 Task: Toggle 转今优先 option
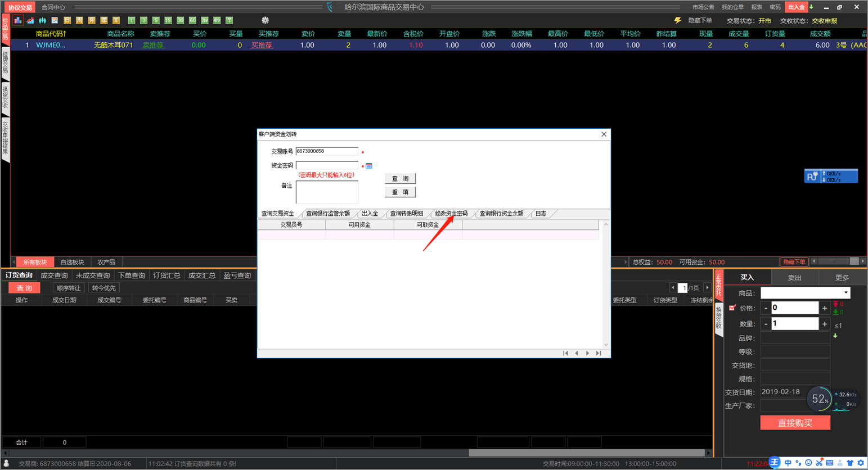104,288
